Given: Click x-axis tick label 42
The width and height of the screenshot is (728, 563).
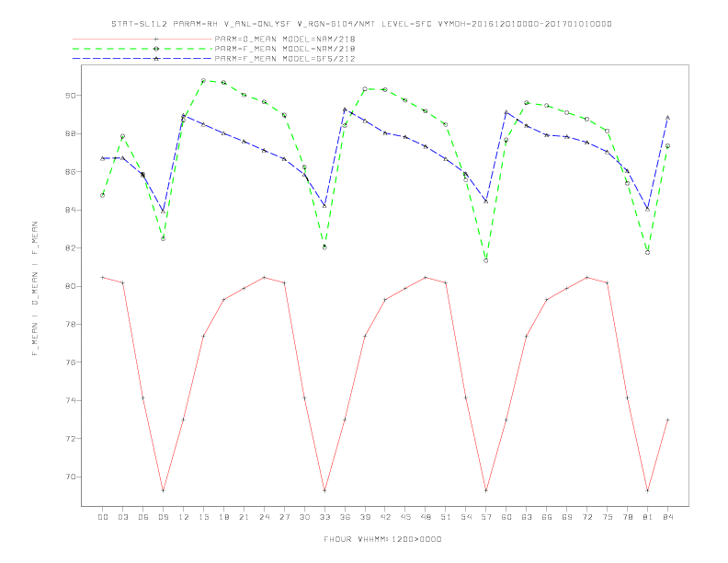Looking at the screenshot, I should (385, 517).
